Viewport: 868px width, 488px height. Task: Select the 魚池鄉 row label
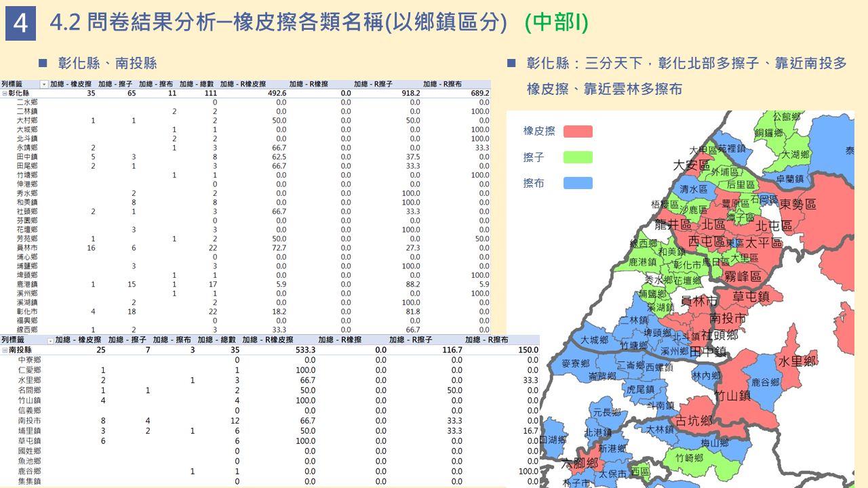click(29, 461)
